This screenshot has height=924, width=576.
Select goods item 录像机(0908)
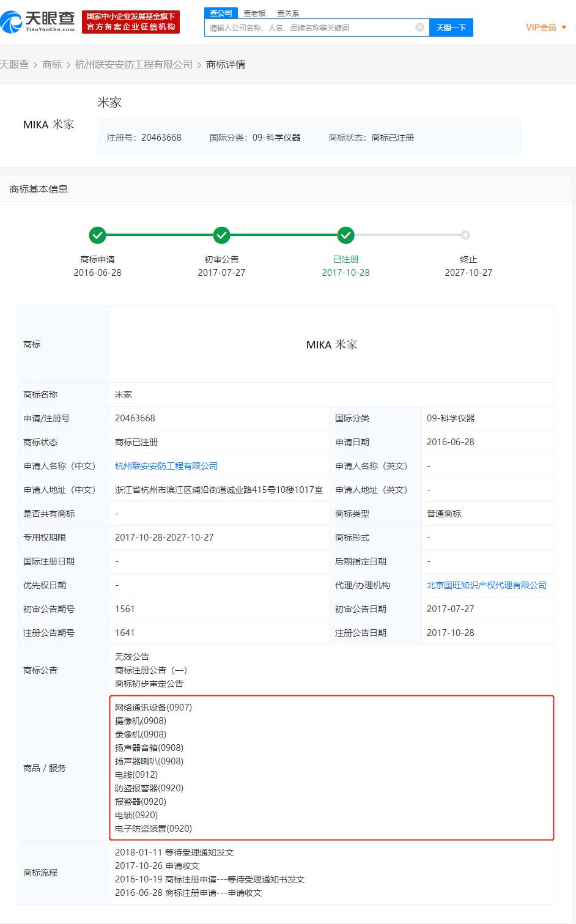(141, 734)
